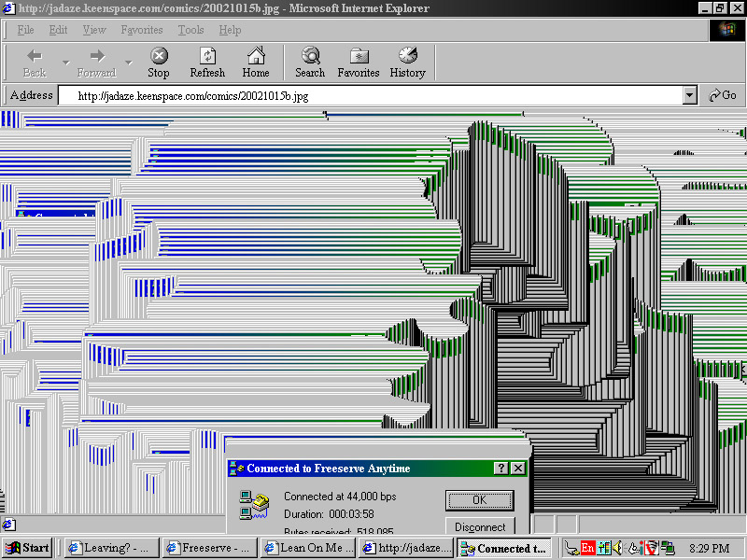Click the language indicator En in system tray

(587, 548)
